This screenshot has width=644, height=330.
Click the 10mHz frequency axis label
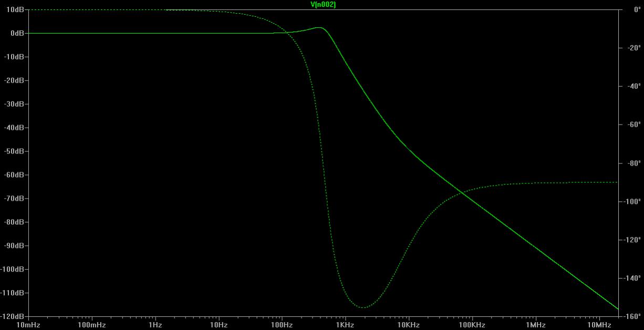[28, 325]
